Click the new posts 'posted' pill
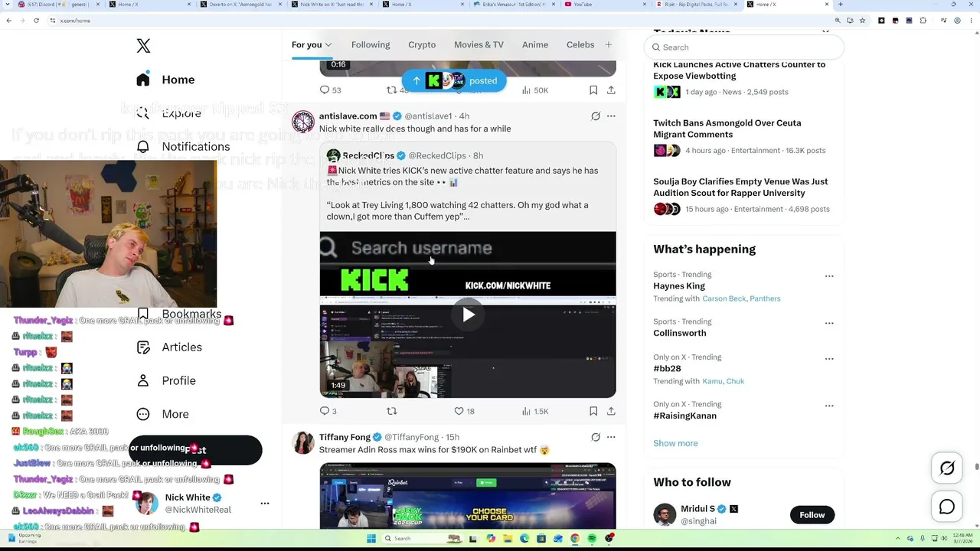980x551 pixels. (454, 80)
